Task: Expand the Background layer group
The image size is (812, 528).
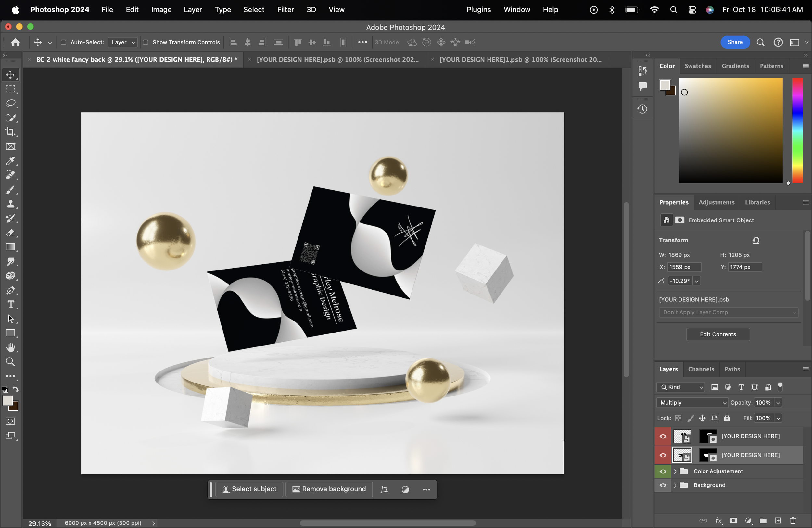Action: point(675,485)
